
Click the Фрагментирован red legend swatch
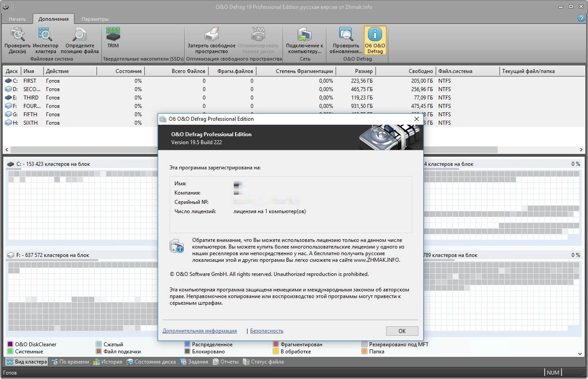(x=276, y=344)
